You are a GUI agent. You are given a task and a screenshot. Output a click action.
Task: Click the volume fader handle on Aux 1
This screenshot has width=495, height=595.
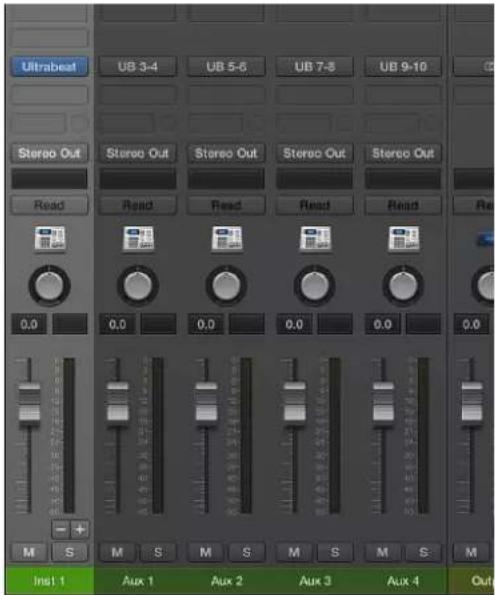coord(118,402)
